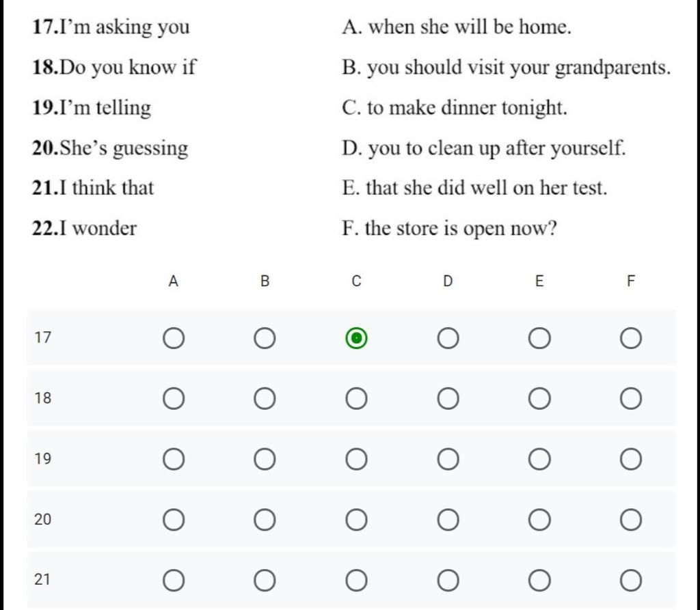Choose option F for question 17
Screen dimensions: 700x610
point(631,338)
